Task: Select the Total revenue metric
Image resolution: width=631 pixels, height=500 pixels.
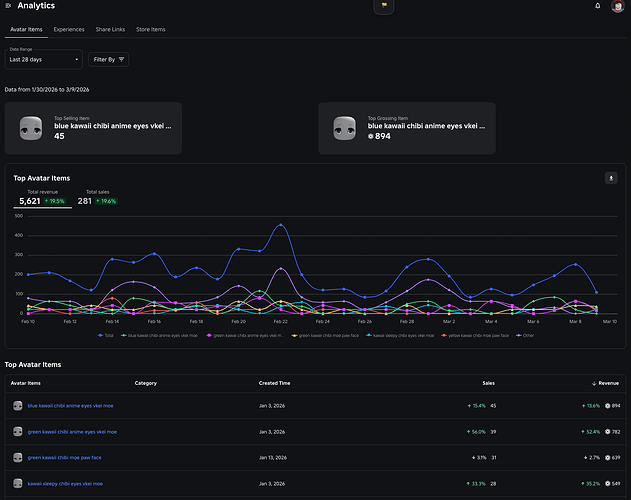Action: tap(42, 198)
